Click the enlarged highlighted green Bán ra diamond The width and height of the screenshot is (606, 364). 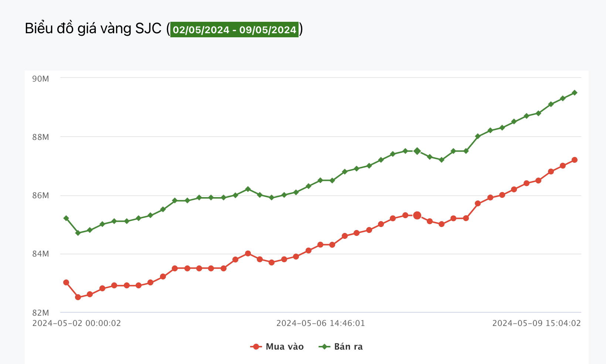coord(417,151)
